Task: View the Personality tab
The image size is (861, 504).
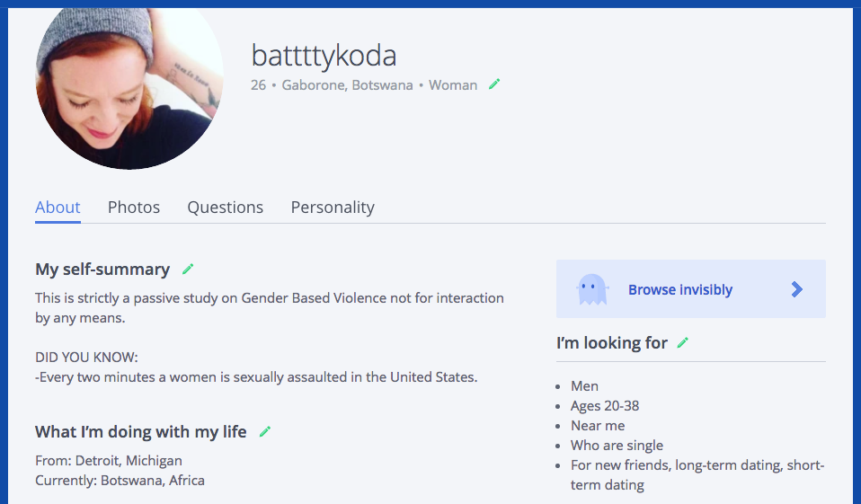Action: click(333, 207)
